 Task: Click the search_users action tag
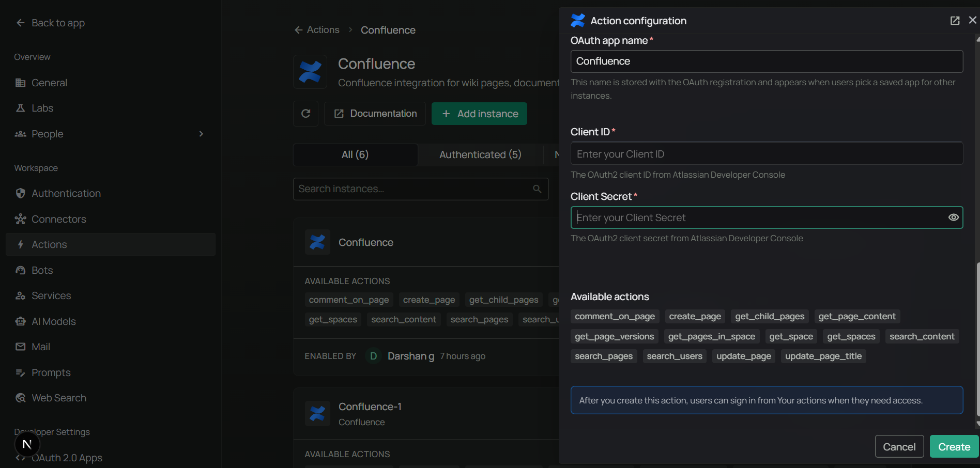pyautogui.click(x=675, y=356)
